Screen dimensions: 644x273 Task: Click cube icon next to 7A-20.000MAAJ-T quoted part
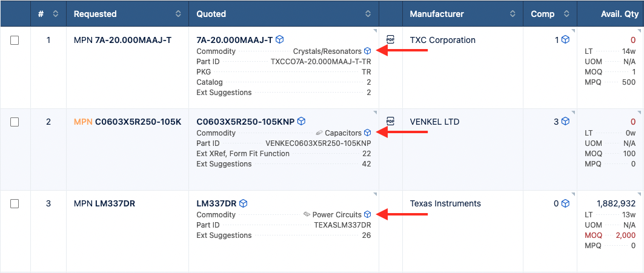279,40
